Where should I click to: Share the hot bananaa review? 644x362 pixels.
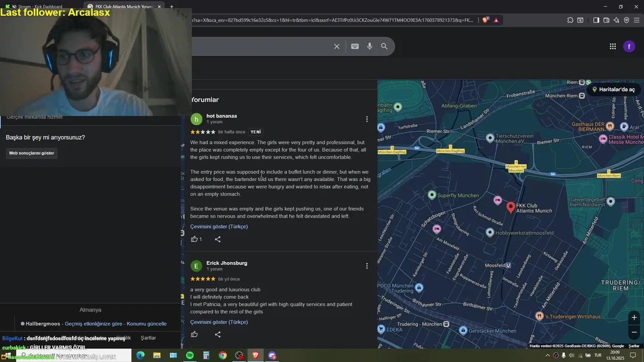coord(217,239)
